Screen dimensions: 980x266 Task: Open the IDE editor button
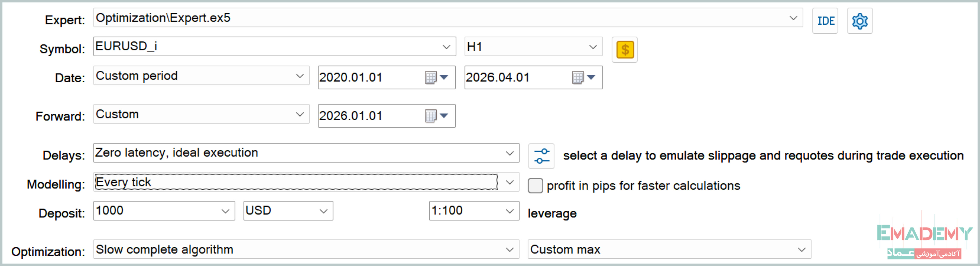point(825,21)
